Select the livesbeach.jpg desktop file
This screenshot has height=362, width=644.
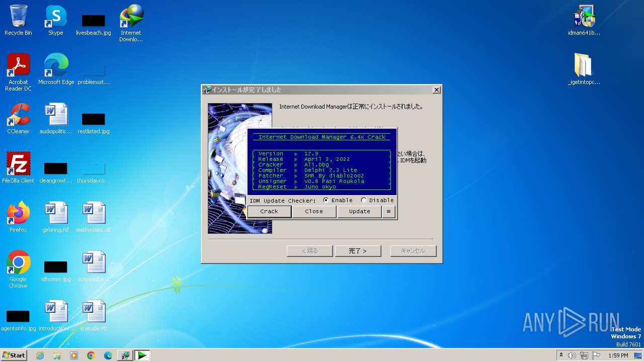pyautogui.click(x=94, y=24)
